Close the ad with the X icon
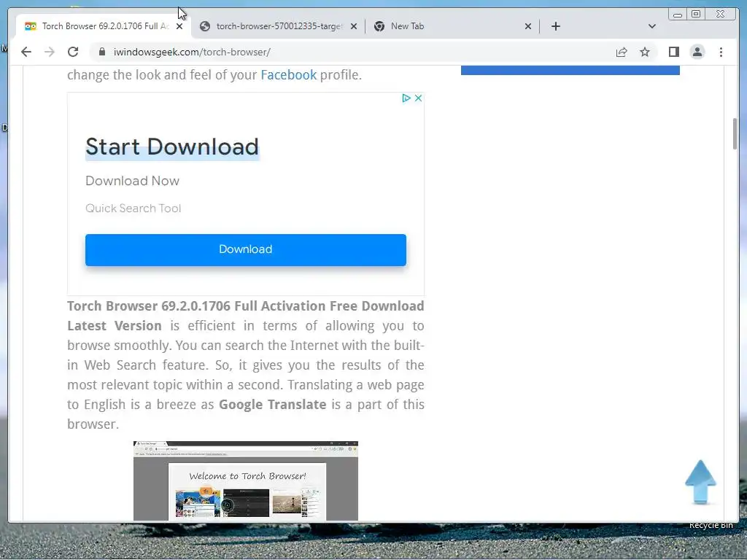 [x=418, y=98]
